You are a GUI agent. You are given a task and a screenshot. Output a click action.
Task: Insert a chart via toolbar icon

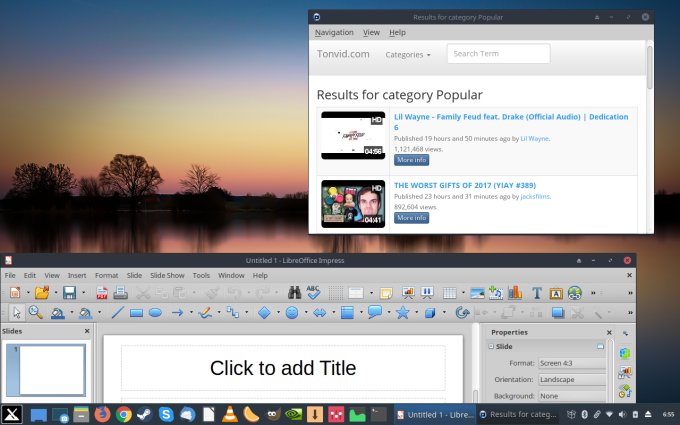click(x=516, y=293)
